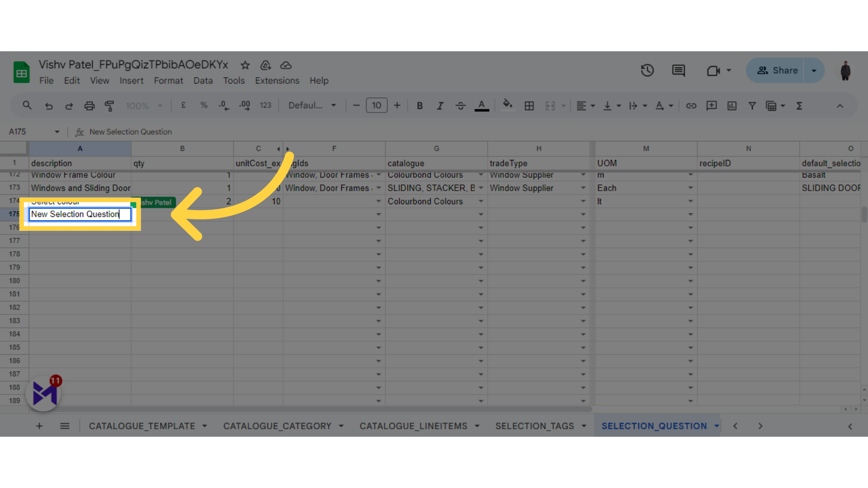Screen dimensions: 868x488
Task: Open Format menu in menu bar
Action: (x=167, y=80)
